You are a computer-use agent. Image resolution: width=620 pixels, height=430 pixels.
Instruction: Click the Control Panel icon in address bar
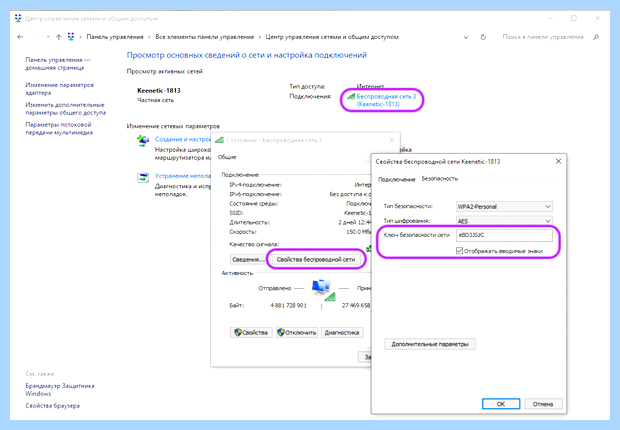(71, 37)
